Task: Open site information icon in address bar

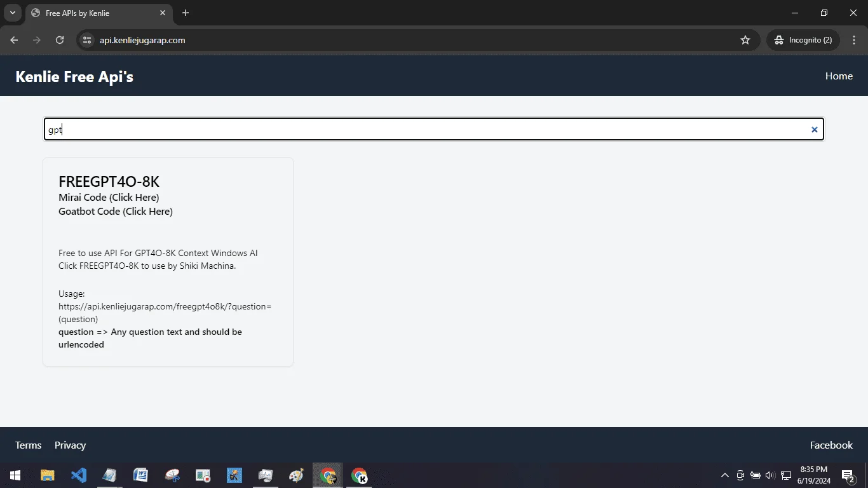Action: [88, 40]
